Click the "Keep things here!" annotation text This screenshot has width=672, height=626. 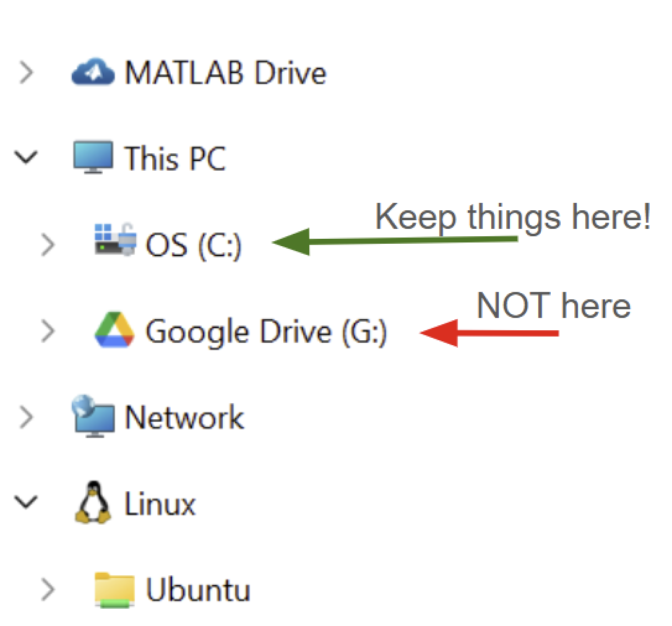[x=512, y=217]
